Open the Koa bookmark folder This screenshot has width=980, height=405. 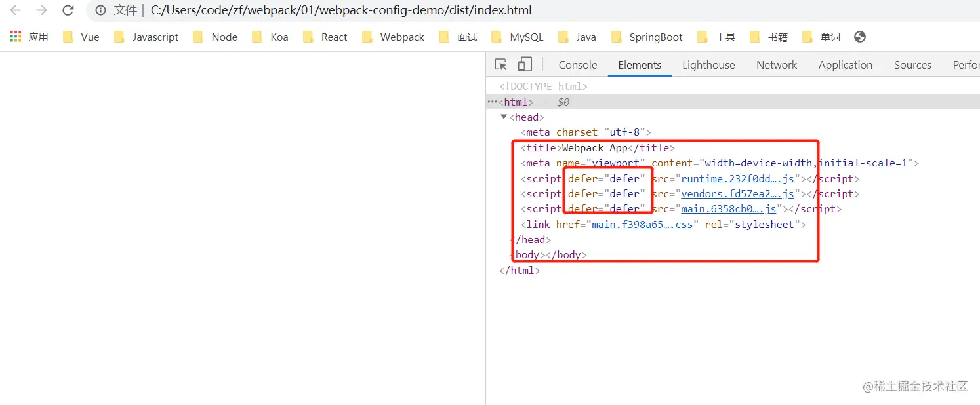270,37
